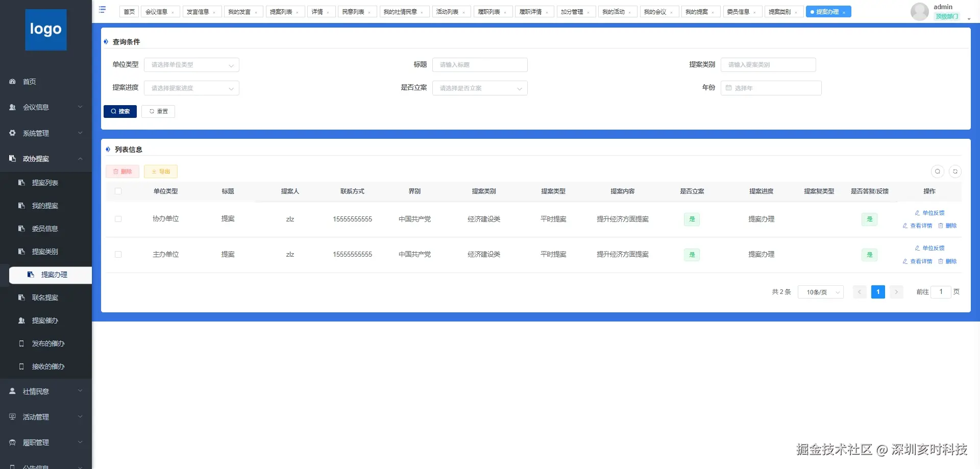The width and height of the screenshot is (980, 469).
Task: Close the active 提案办理 tab with its x
Action: [x=844, y=12]
